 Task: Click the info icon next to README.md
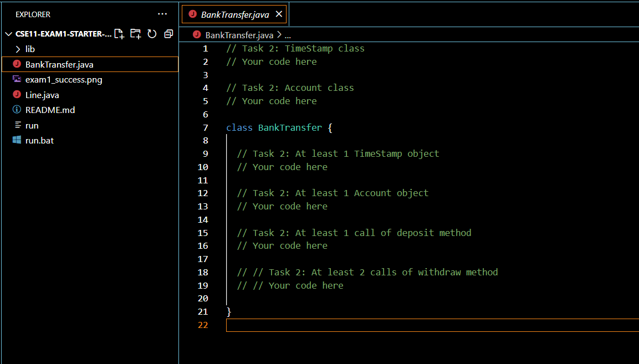[x=18, y=110]
